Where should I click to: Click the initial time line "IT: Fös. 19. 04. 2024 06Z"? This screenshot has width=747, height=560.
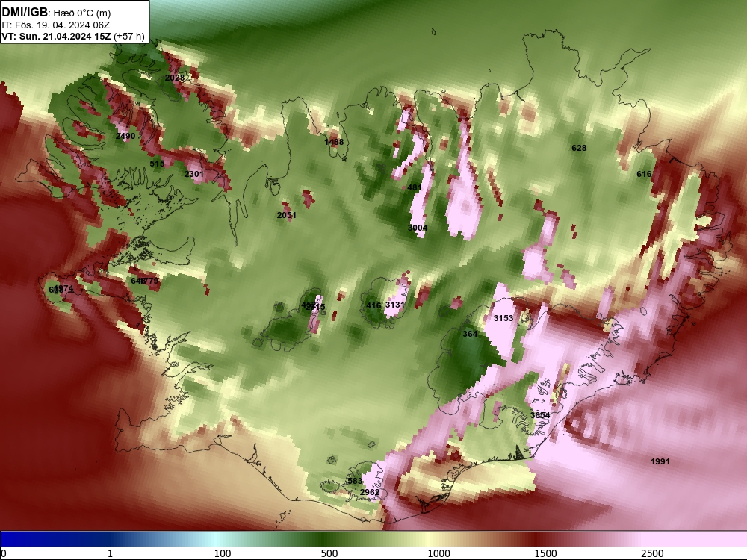pos(56,25)
